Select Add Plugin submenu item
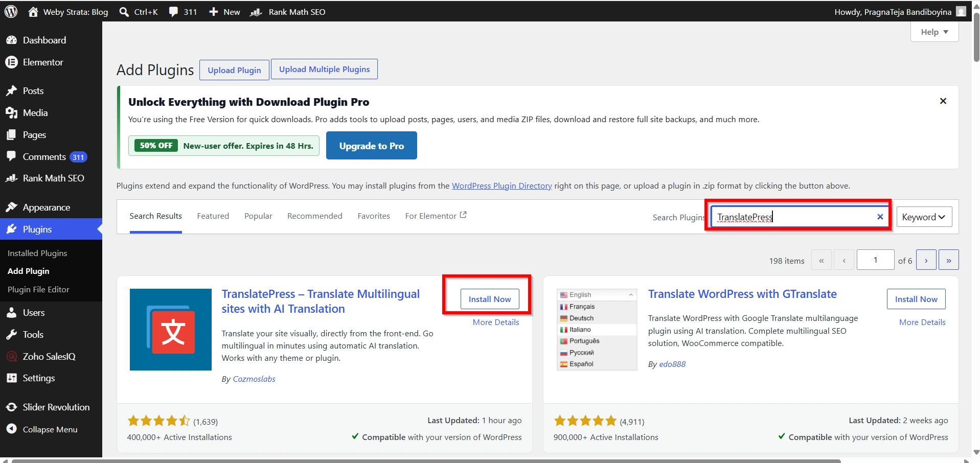This screenshot has width=980, height=463. [29, 271]
